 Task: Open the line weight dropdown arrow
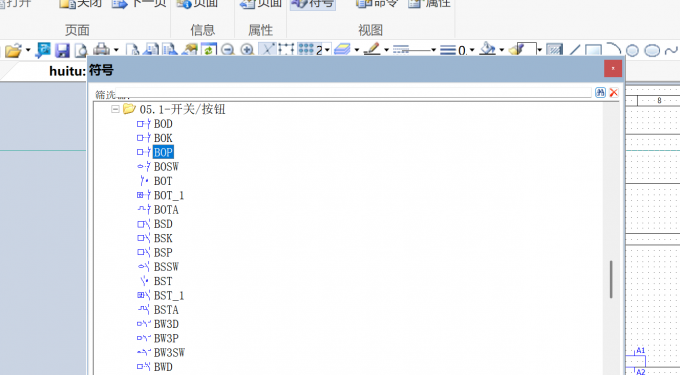472,50
